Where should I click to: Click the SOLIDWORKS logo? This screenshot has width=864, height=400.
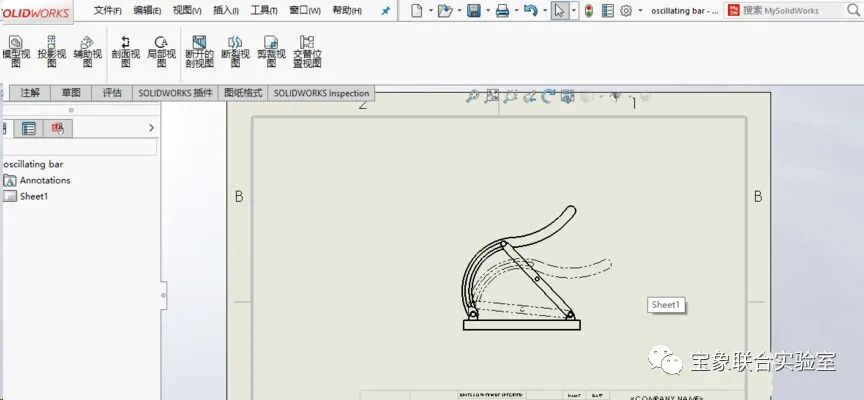(x=36, y=12)
